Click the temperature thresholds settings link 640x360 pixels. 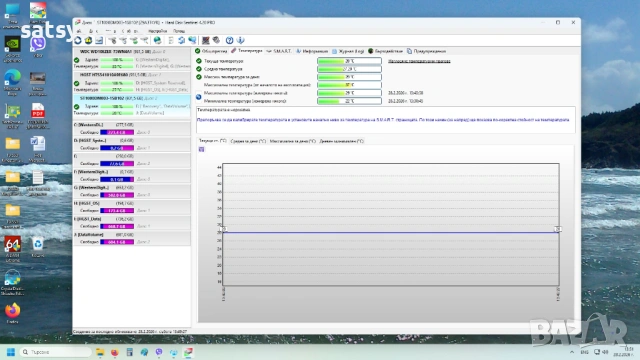coord(419,61)
